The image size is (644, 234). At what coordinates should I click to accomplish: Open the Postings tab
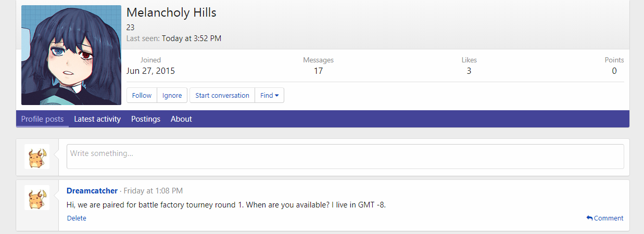[146, 119]
